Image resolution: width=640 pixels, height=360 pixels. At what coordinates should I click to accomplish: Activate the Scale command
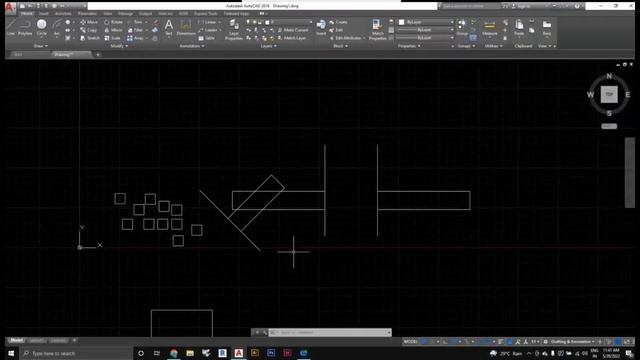coord(112,38)
